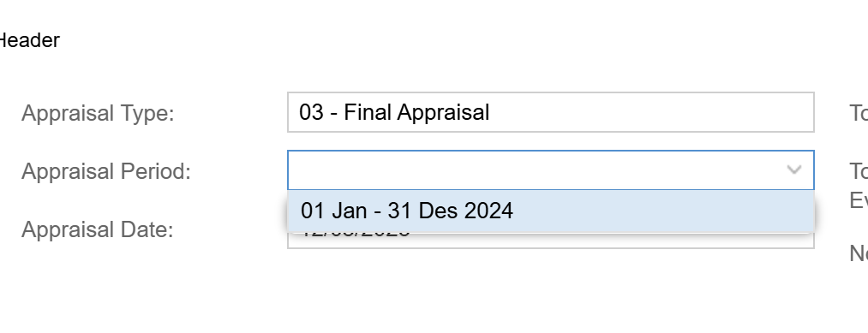The width and height of the screenshot is (868, 333).
Task: Click the Appraisal Type label
Action: 98,113
